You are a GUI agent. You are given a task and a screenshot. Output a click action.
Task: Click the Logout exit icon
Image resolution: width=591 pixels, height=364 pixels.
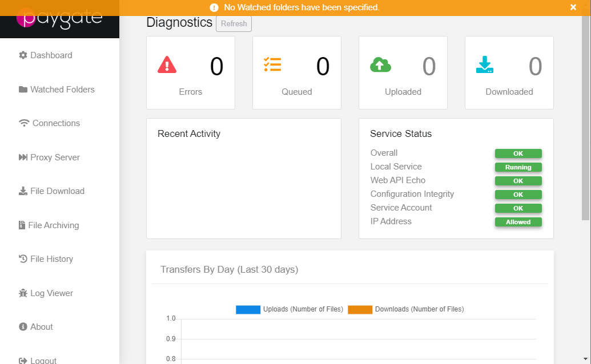(23, 361)
